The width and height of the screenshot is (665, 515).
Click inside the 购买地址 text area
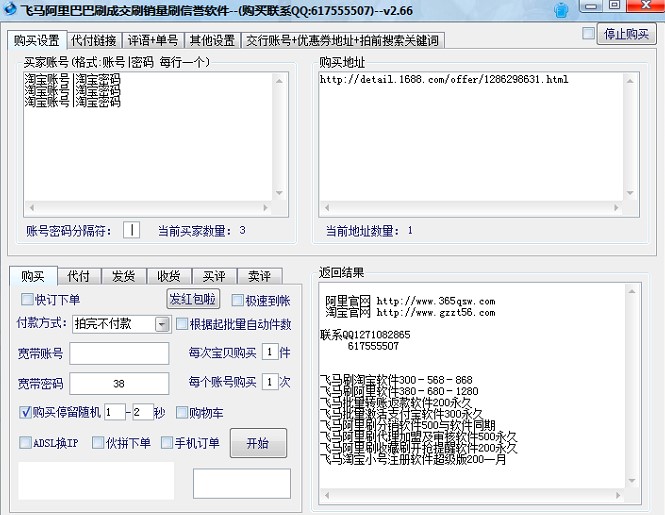pos(471,137)
